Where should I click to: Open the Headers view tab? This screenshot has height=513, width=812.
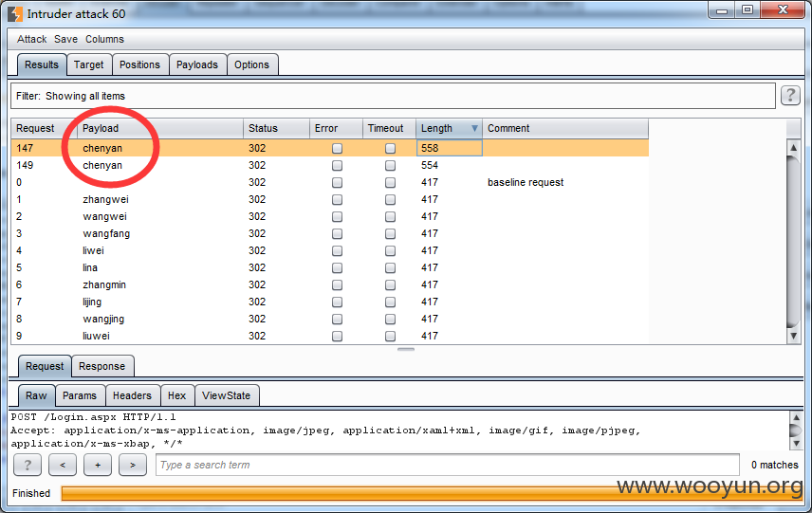(x=132, y=395)
